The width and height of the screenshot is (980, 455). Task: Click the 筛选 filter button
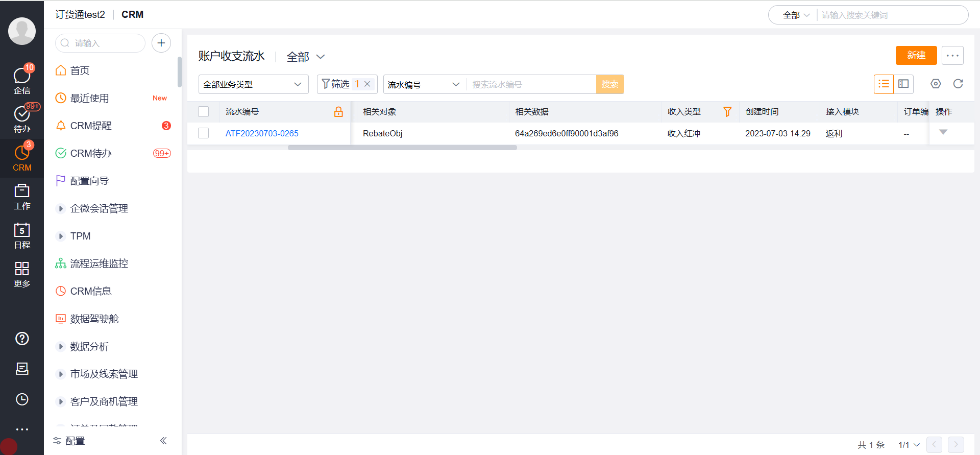336,84
